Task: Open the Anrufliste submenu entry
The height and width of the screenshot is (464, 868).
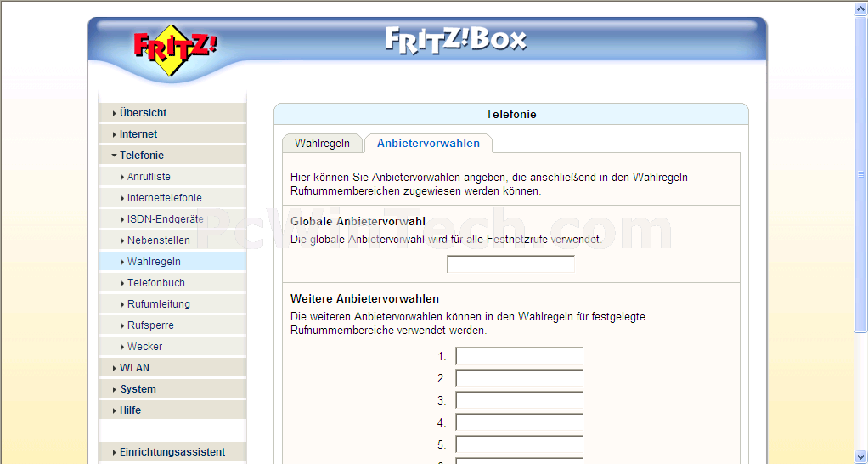Action: (x=172, y=177)
